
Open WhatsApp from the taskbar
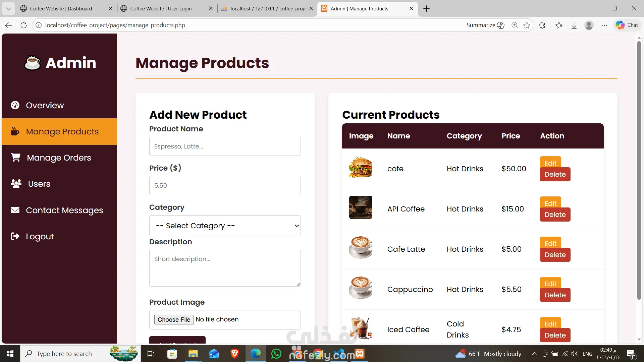coord(276,354)
